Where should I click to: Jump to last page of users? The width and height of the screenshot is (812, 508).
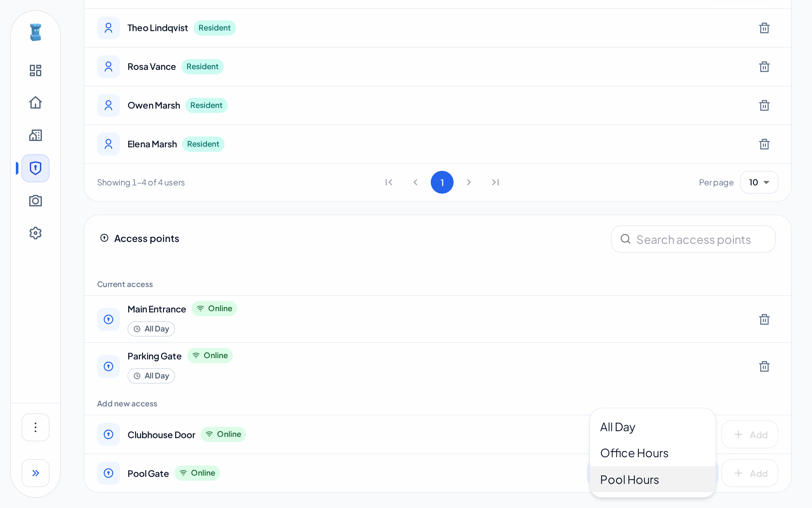495,182
